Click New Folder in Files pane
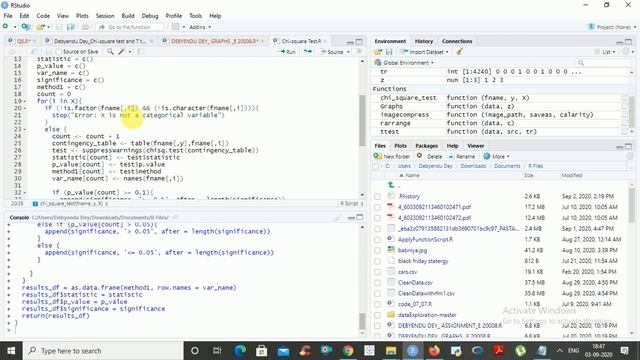The width and height of the screenshot is (640, 360). click(x=391, y=156)
